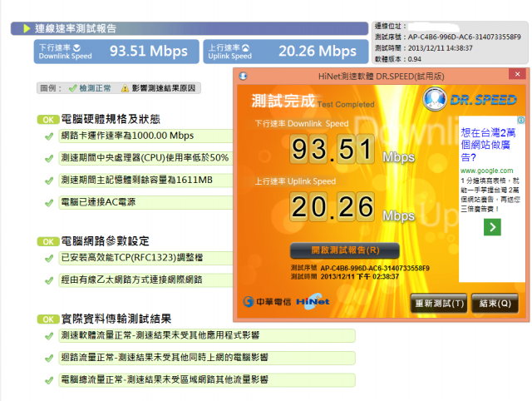The height and width of the screenshot is (401, 532).
Task: Click the checkmark beside 主記憶體剩餘容量為1611MB row
Action: 49,181
